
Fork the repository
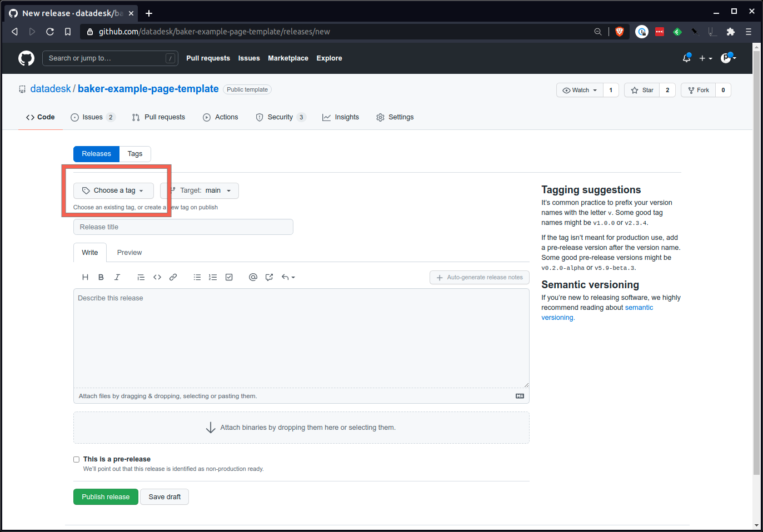pyautogui.click(x=699, y=90)
